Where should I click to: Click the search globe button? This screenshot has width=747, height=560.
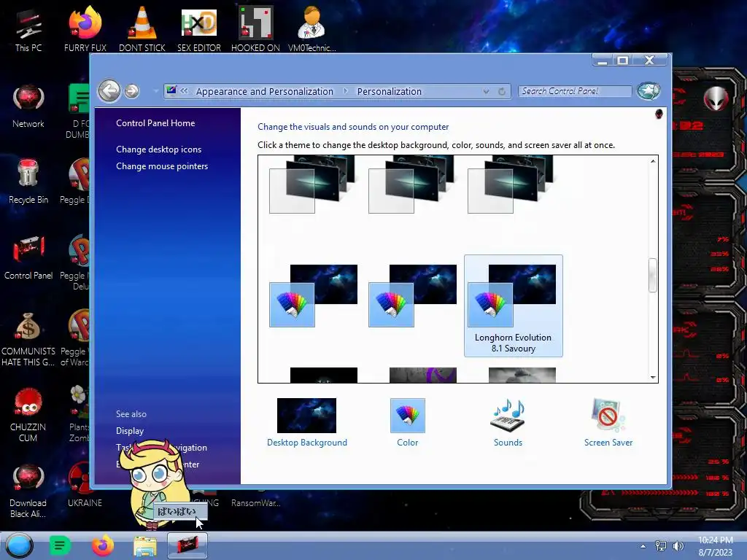(x=649, y=90)
